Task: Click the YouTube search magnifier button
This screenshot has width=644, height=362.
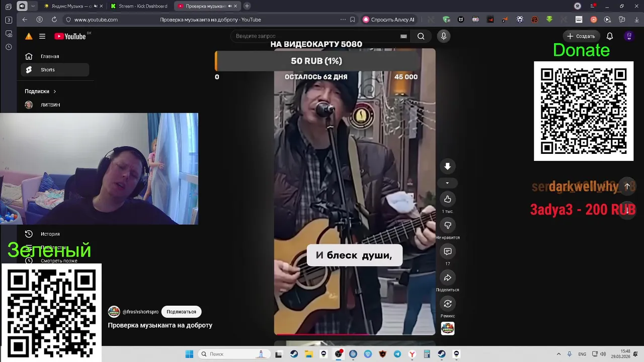Action: point(421,36)
